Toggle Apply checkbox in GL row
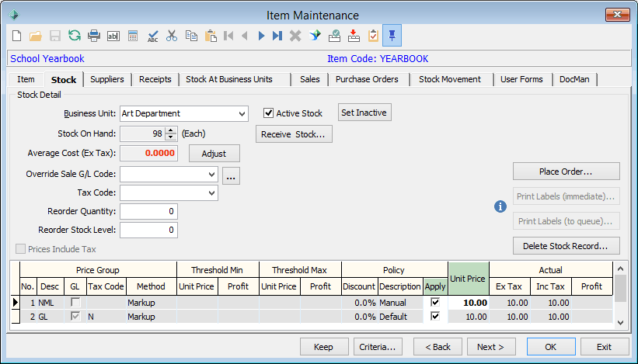The width and height of the screenshot is (638, 364). [x=435, y=316]
